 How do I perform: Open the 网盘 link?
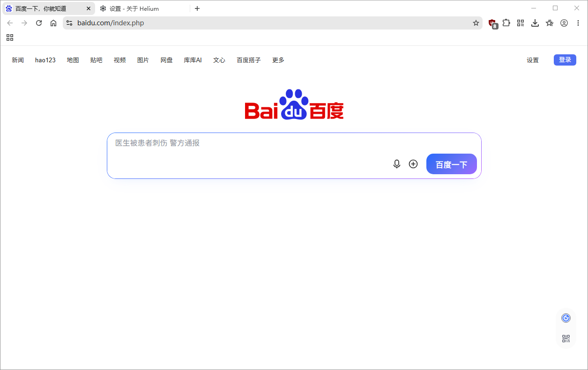point(167,60)
